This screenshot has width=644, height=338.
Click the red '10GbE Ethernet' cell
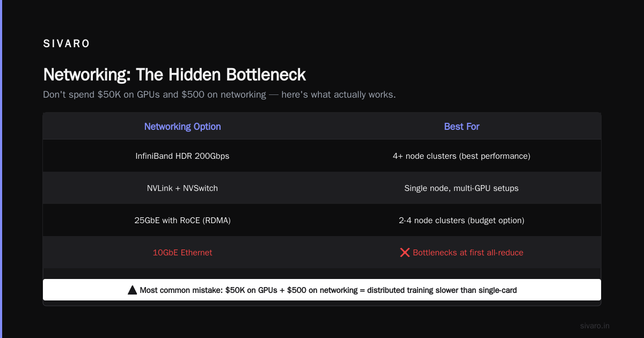182,253
